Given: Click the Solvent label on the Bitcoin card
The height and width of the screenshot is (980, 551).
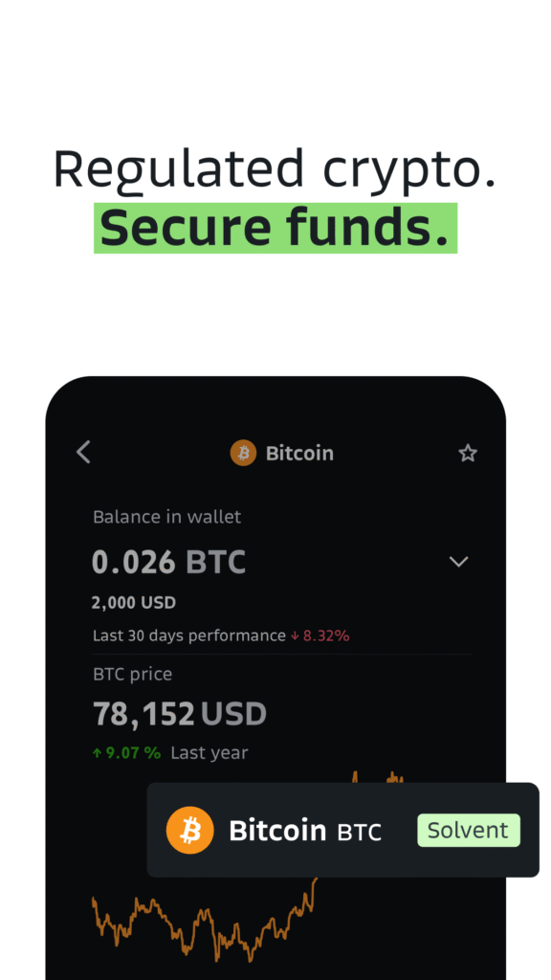Looking at the screenshot, I should 468,831.
